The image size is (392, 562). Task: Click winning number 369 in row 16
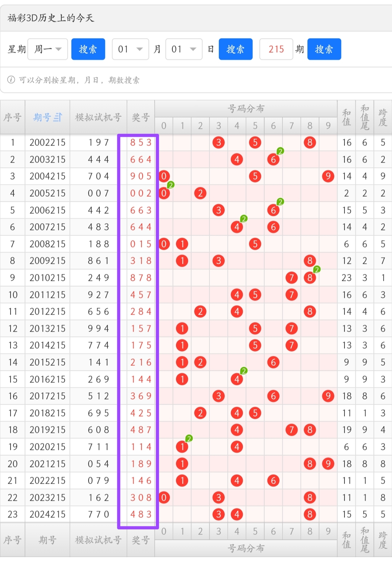(x=141, y=396)
